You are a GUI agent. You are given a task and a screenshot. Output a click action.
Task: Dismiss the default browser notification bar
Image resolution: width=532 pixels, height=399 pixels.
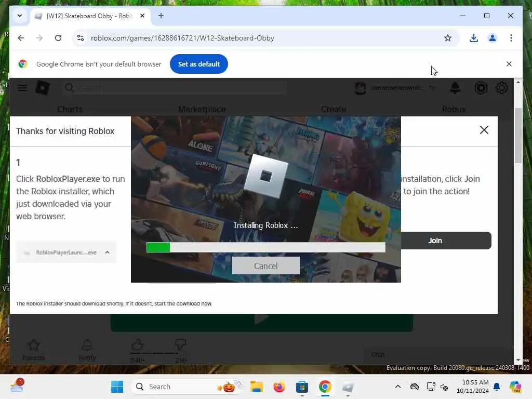(509, 64)
